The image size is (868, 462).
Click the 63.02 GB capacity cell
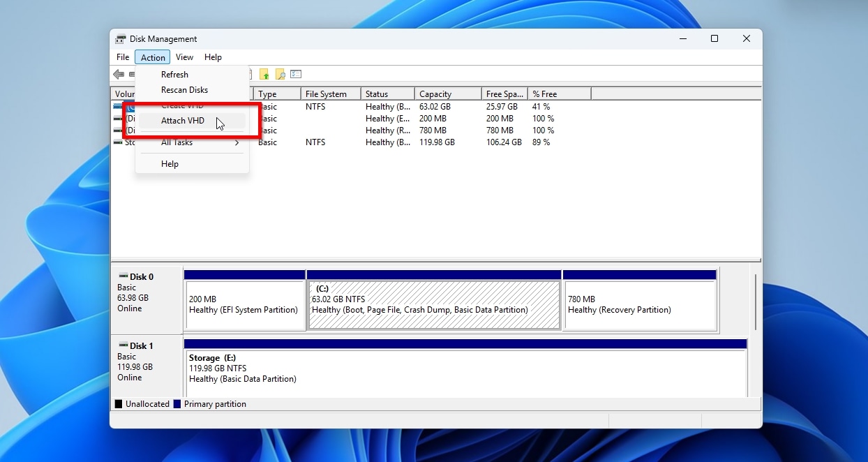[435, 107]
